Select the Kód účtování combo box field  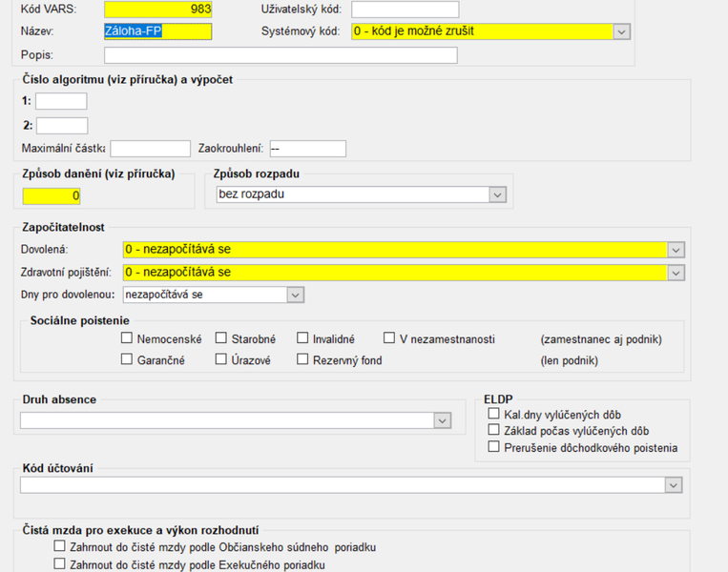coord(351,485)
